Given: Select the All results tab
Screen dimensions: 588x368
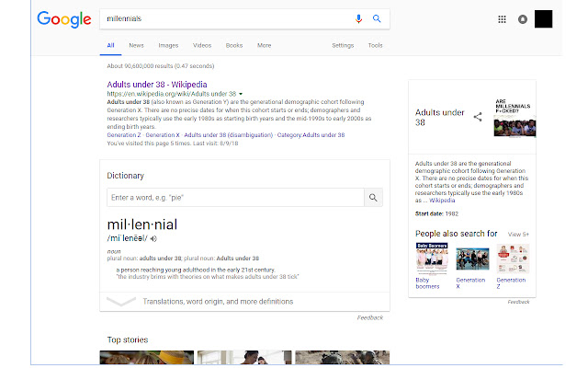Looking at the screenshot, I should [110, 45].
